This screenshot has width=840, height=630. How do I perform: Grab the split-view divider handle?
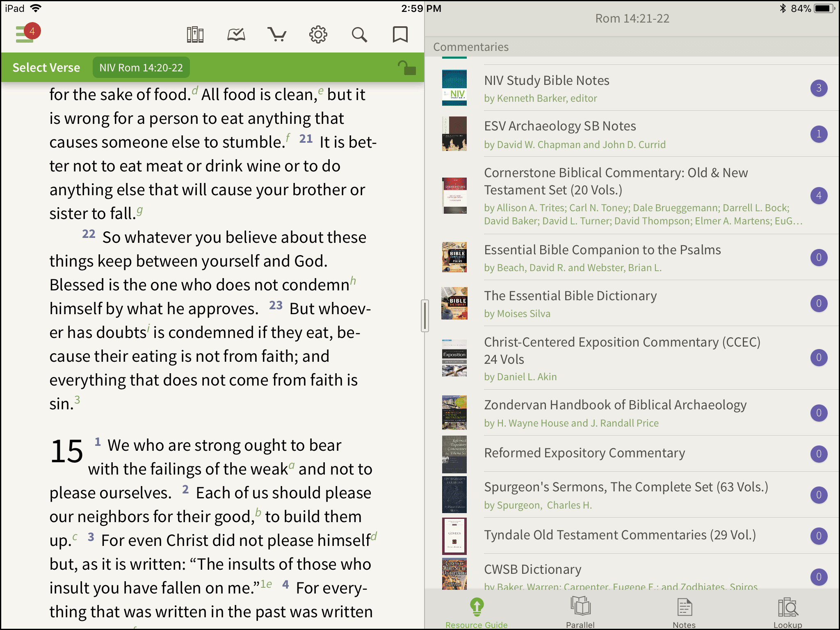(425, 315)
